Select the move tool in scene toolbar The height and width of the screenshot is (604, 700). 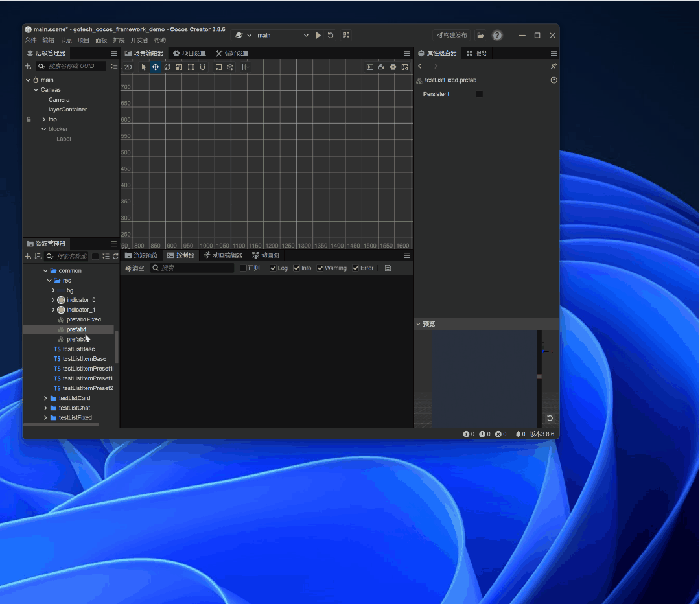click(x=156, y=67)
